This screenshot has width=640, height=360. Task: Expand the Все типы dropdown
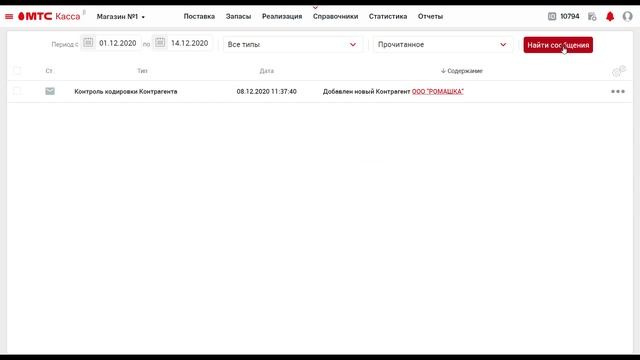coord(292,44)
